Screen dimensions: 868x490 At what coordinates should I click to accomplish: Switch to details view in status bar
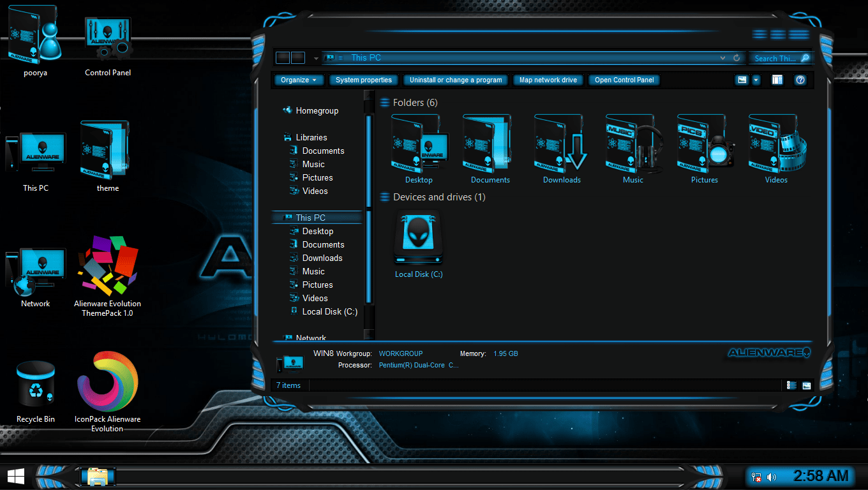point(792,385)
